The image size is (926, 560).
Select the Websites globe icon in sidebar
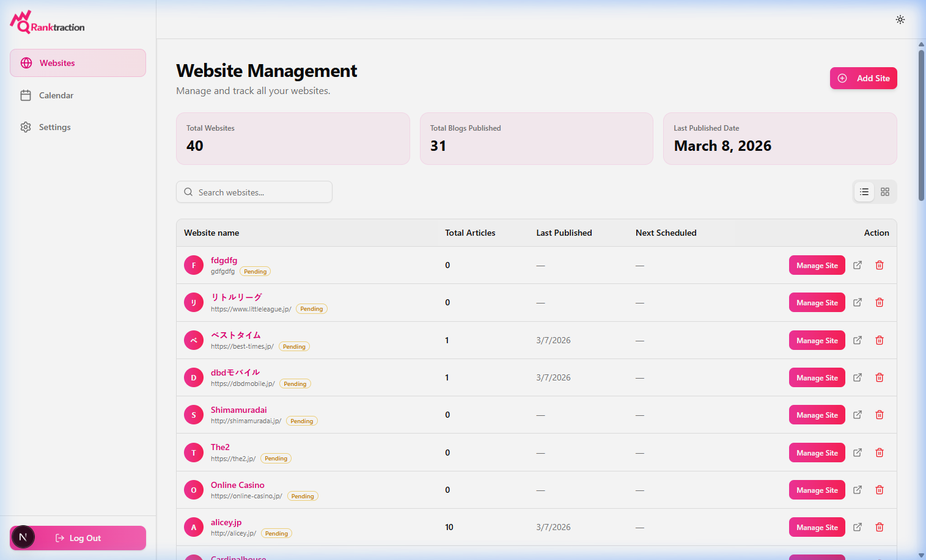click(26, 62)
